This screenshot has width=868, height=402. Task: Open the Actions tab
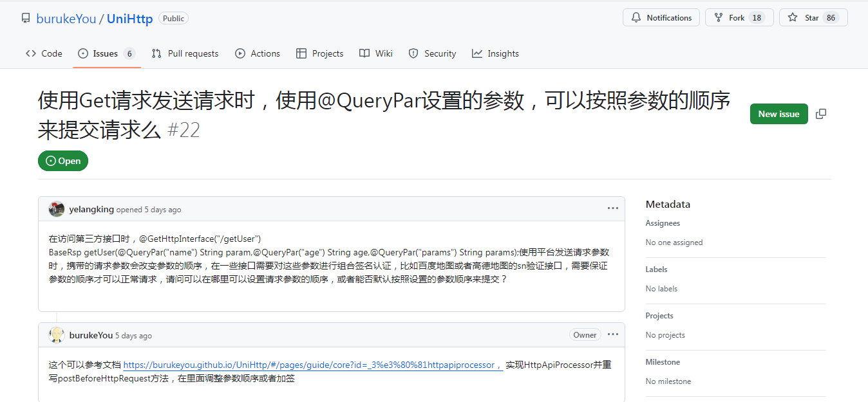(258, 53)
